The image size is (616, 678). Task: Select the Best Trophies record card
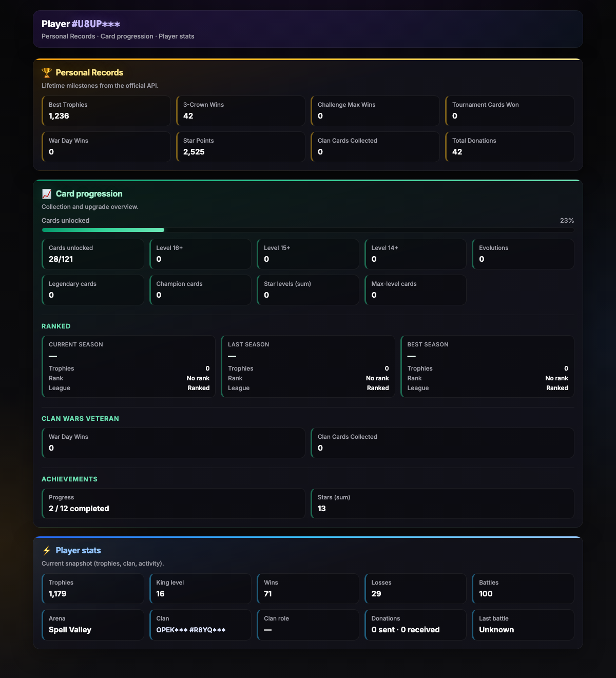106,111
